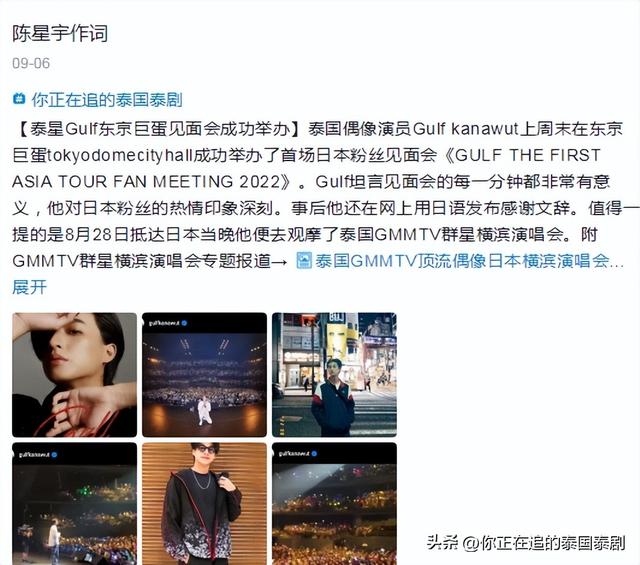Expand the full post with 展开
640x565 pixels.
point(29,287)
